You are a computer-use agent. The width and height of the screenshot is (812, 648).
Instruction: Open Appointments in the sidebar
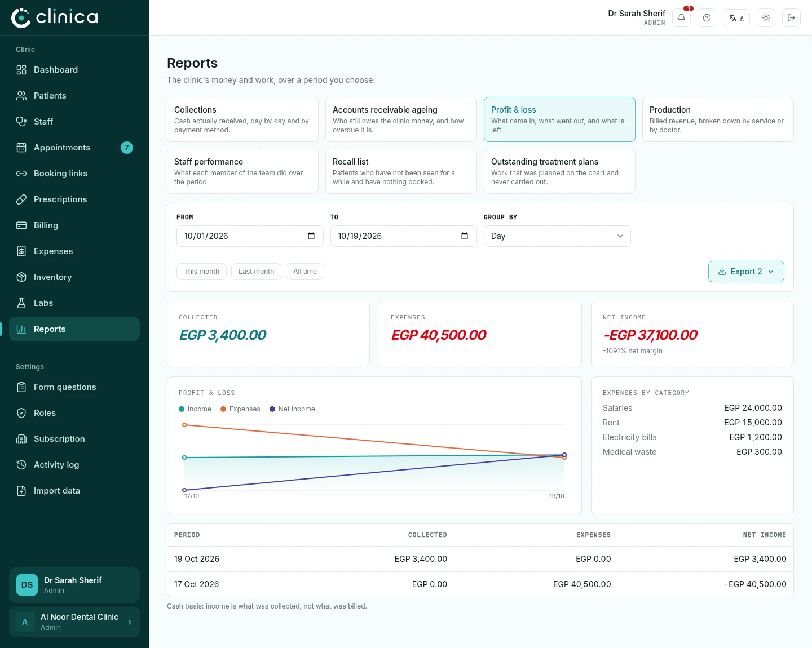(74, 148)
